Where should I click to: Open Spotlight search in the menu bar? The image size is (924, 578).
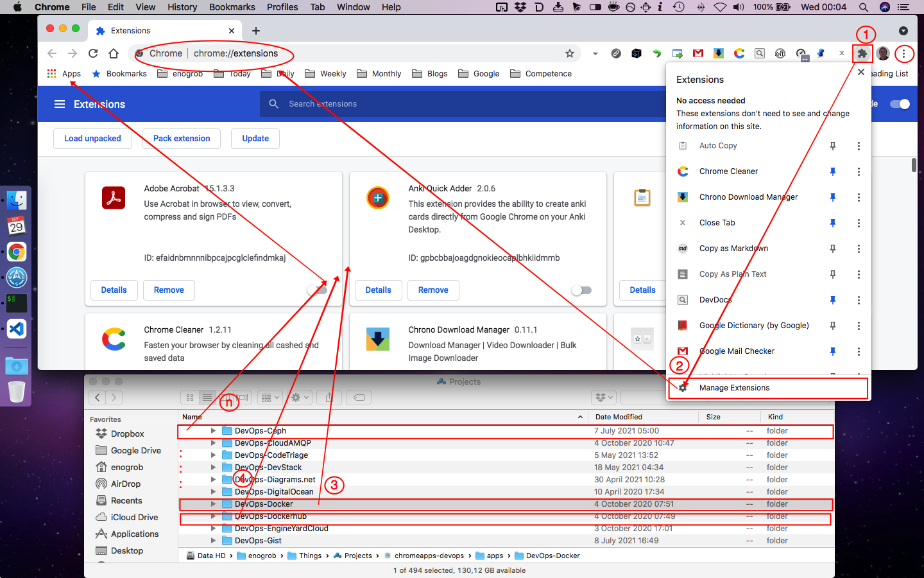[x=864, y=7]
